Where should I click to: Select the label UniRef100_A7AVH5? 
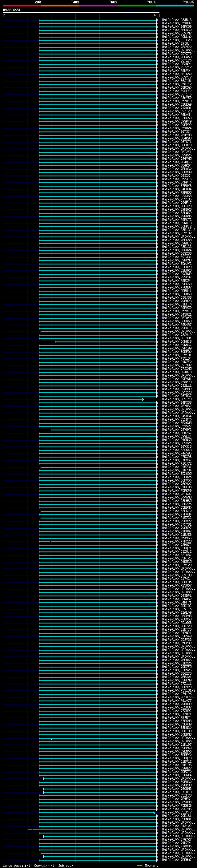[x=177, y=846]
